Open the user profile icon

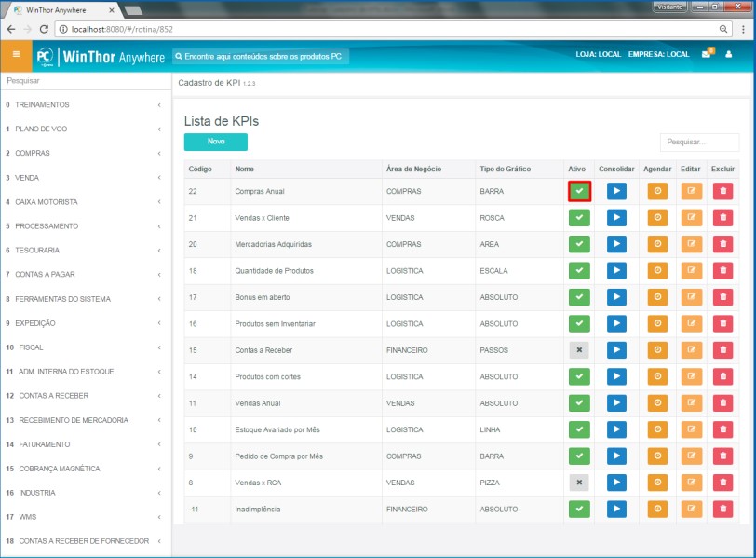point(728,54)
